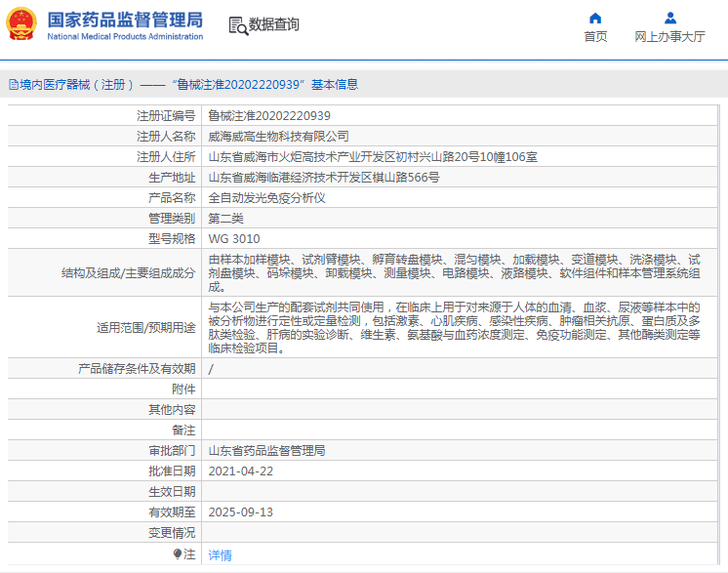The width and height of the screenshot is (728, 573).
Task: Click the bulb icon beside 注
Action: (x=178, y=553)
